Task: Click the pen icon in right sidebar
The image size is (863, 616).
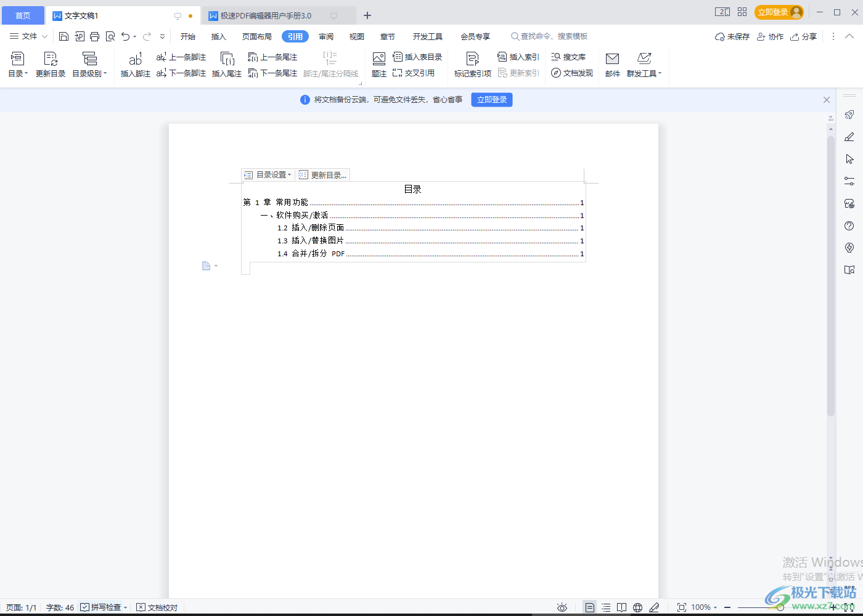Action: [x=849, y=137]
